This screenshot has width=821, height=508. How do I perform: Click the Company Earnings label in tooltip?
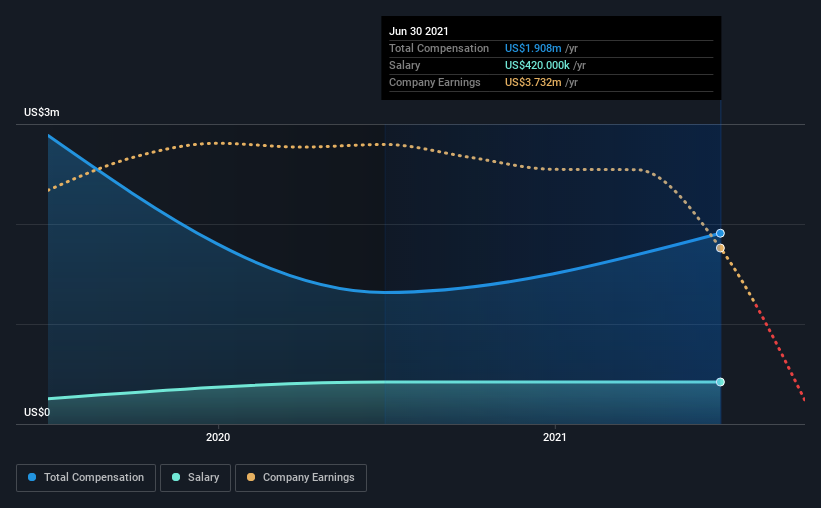coord(435,82)
